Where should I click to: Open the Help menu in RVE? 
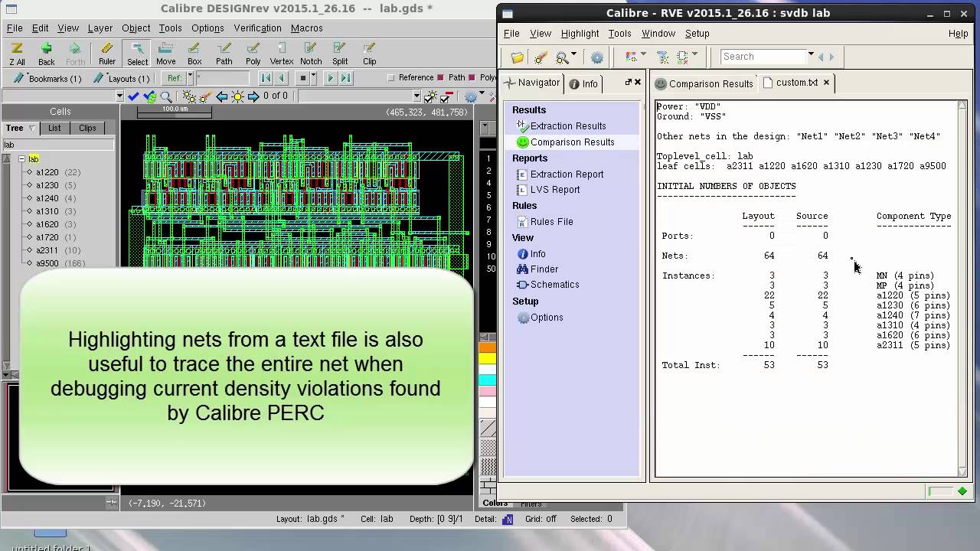click(958, 34)
